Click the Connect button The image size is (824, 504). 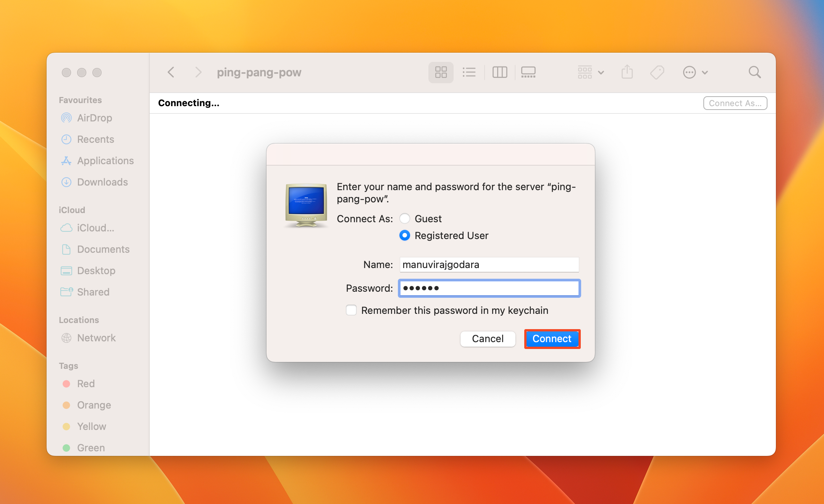[551, 339]
